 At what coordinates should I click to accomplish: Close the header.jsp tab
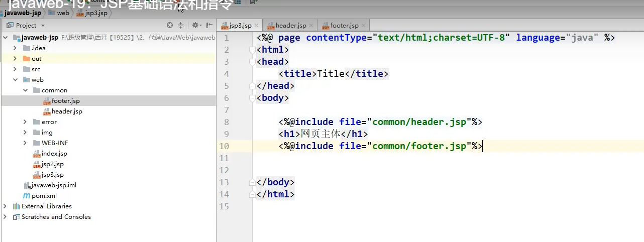tap(311, 26)
